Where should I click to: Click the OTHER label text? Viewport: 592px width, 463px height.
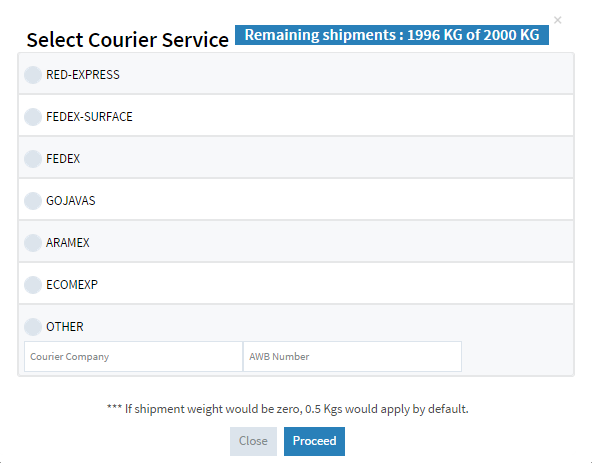point(65,327)
